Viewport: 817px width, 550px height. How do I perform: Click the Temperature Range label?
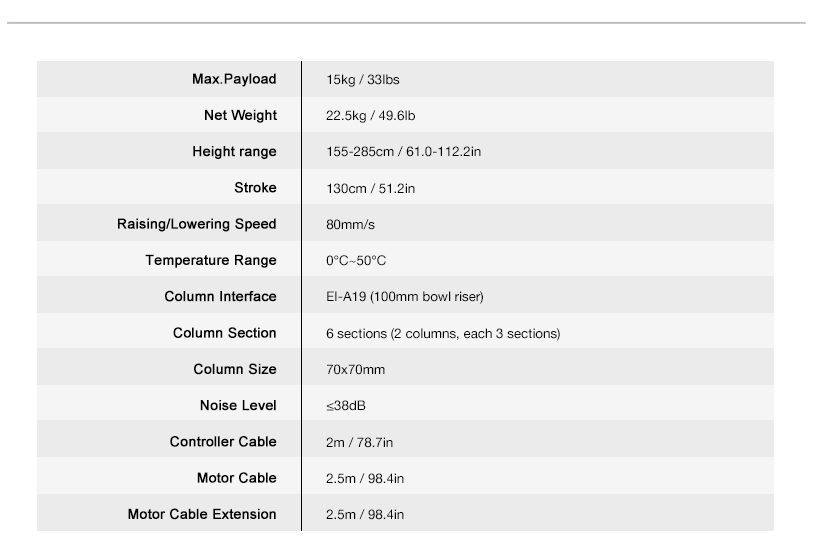(x=210, y=261)
